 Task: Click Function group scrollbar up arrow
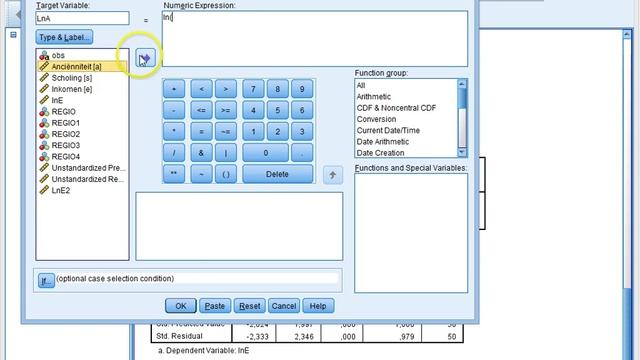(462, 84)
